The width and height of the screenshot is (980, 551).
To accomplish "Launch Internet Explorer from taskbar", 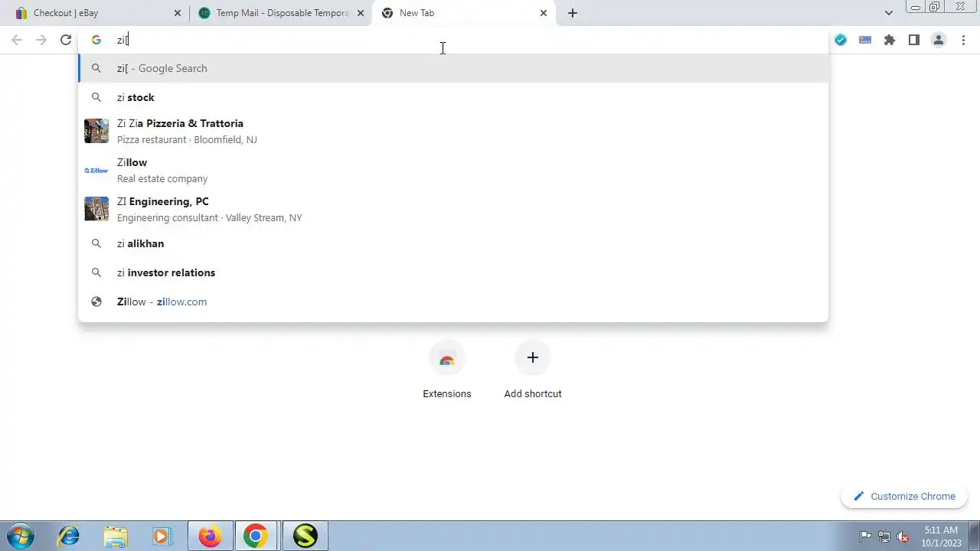I will (69, 536).
